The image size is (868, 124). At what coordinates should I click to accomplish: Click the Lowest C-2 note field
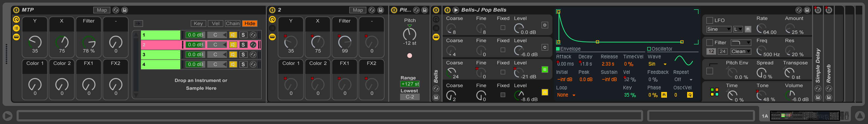click(x=410, y=97)
